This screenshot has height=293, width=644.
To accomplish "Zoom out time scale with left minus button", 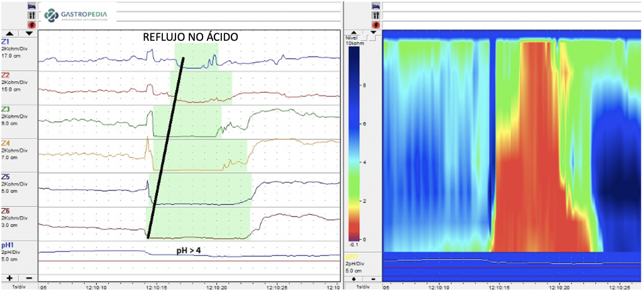I will [28, 277].
